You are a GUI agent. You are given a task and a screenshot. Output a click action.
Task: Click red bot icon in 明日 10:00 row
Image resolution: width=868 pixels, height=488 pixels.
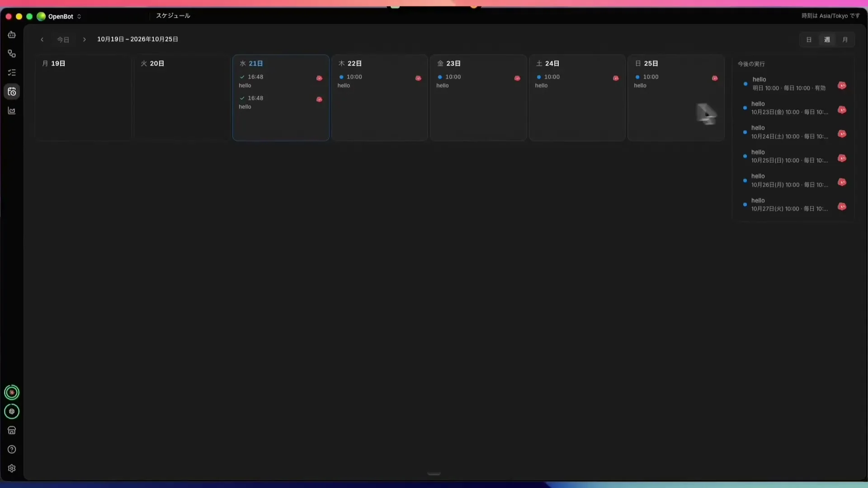[842, 85]
